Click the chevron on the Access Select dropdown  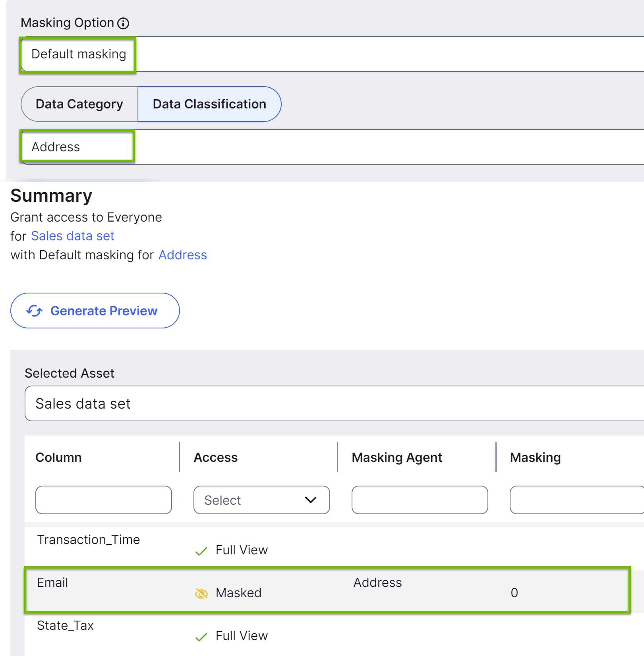point(310,500)
